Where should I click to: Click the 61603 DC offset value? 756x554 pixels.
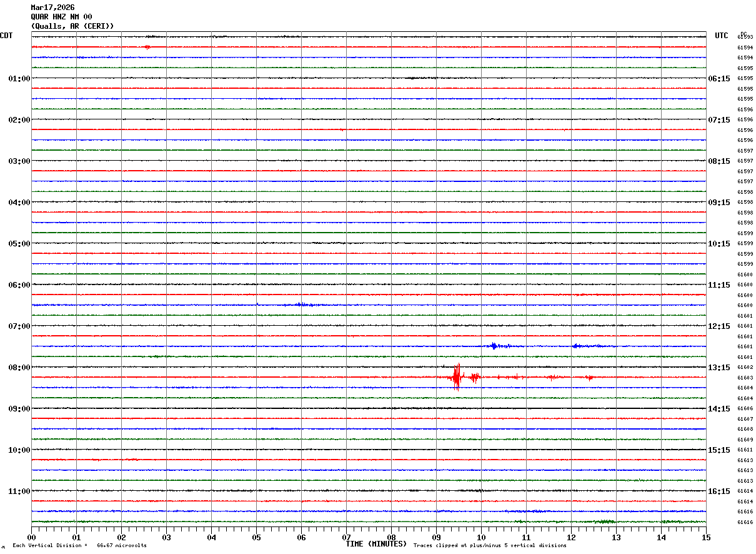(745, 378)
